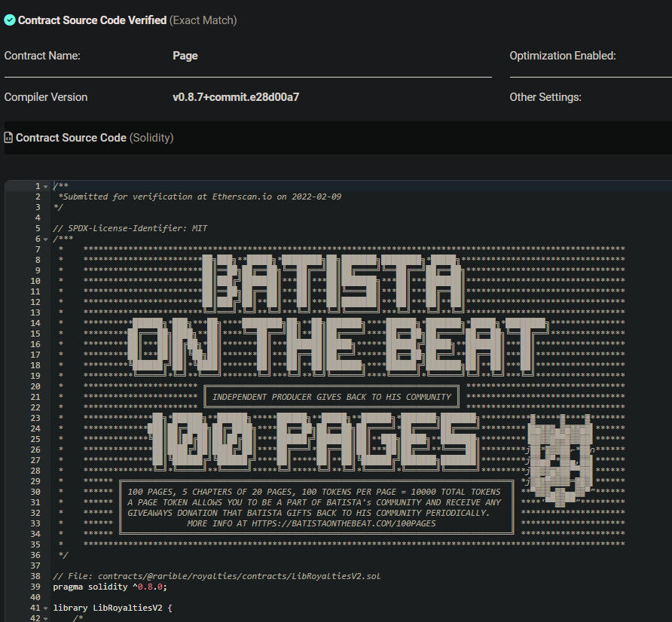Click line number 36 in the gutter
The height and width of the screenshot is (622, 672).
coord(35,555)
